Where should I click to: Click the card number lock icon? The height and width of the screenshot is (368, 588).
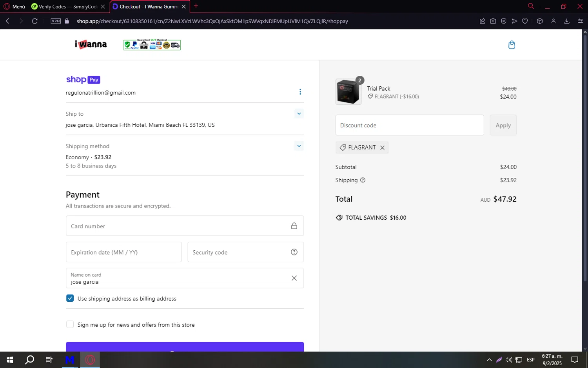[x=294, y=226]
